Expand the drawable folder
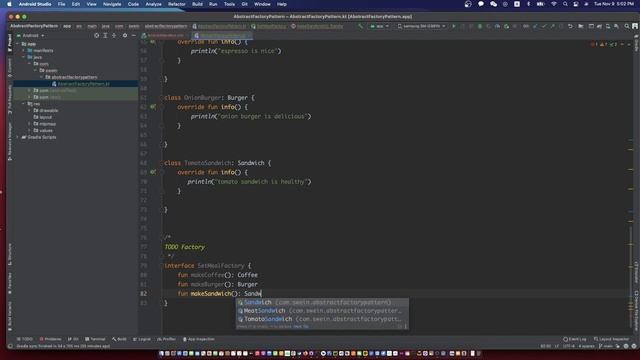Screen dimensions: 640x360 [x=30, y=110]
